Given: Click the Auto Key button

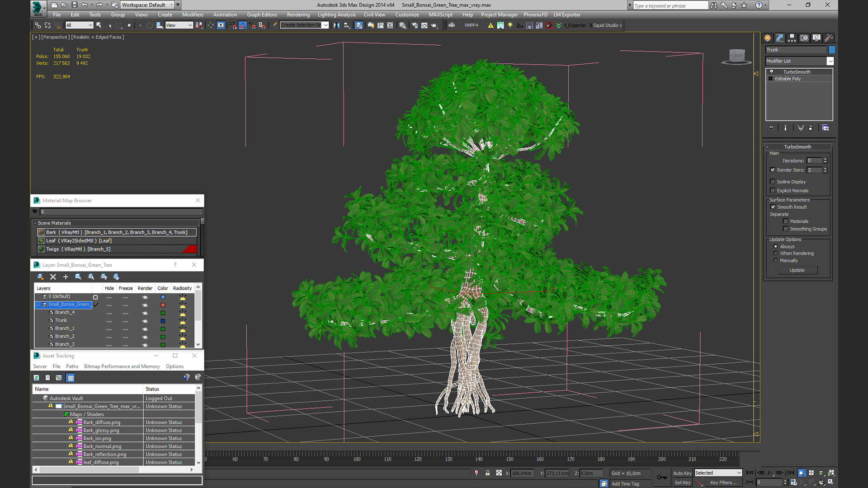Looking at the screenshot, I should pyautogui.click(x=682, y=473).
